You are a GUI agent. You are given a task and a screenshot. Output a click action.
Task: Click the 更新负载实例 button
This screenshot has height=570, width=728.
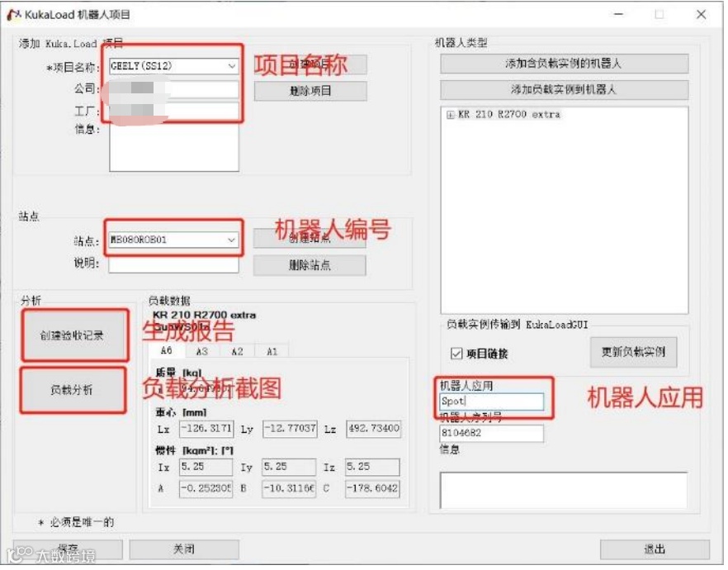click(633, 352)
